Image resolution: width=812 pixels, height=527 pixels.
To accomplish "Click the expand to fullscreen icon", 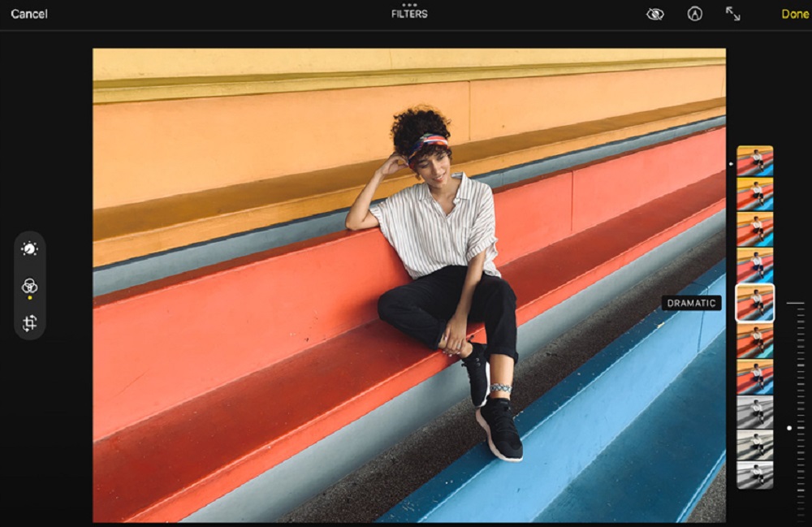I will pyautogui.click(x=732, y=14).
